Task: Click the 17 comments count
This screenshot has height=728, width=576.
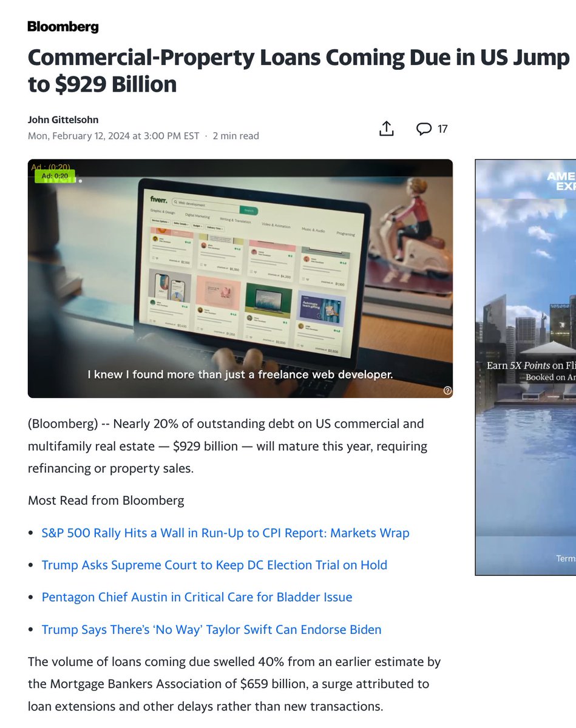Action: 442,129
